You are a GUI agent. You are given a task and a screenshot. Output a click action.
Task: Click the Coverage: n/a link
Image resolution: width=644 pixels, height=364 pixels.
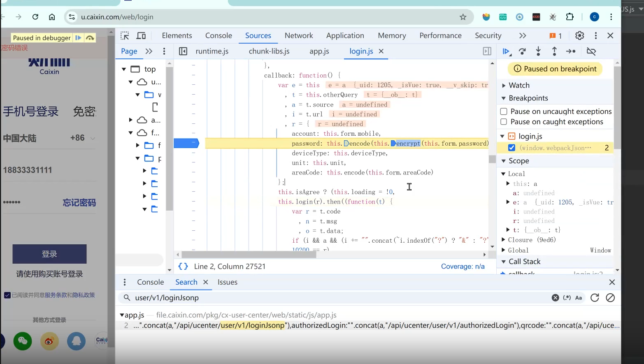coord(463,267)
